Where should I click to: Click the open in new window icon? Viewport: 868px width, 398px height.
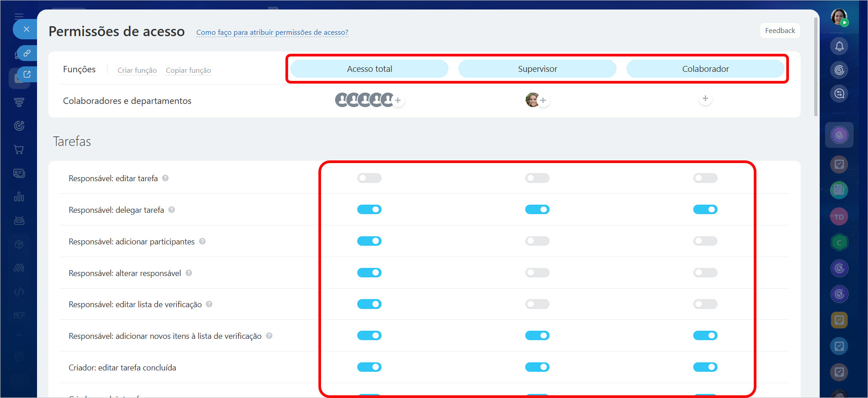point(27,74)
